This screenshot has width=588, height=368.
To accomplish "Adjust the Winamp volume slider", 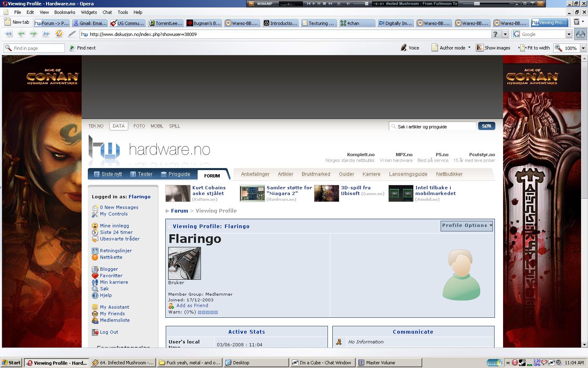I will click(361, 4).
